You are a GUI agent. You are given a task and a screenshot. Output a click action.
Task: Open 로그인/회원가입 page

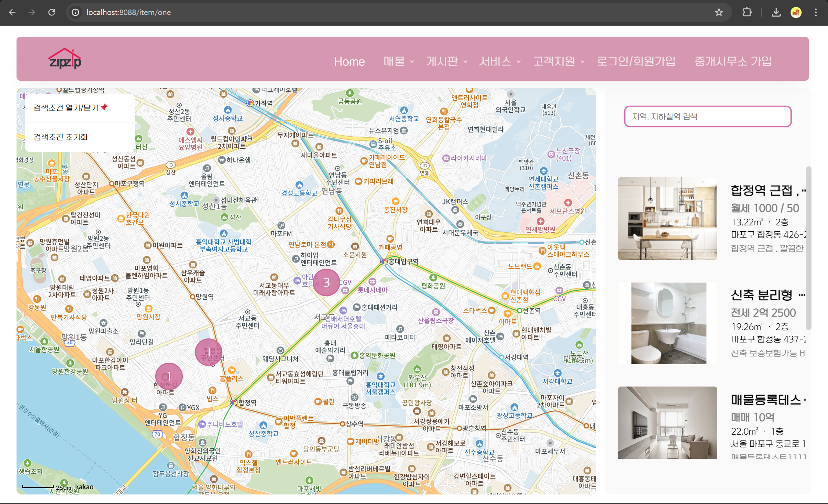pos(636,61)
